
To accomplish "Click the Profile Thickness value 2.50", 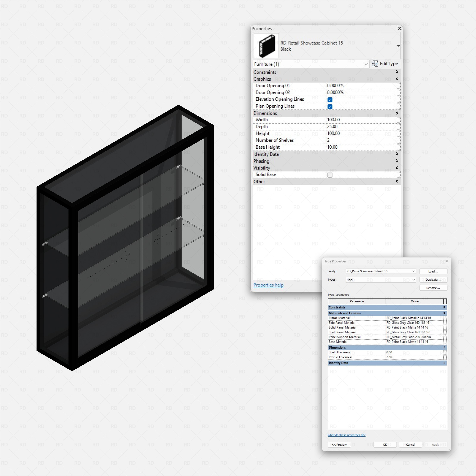I will tap(414, 357).
